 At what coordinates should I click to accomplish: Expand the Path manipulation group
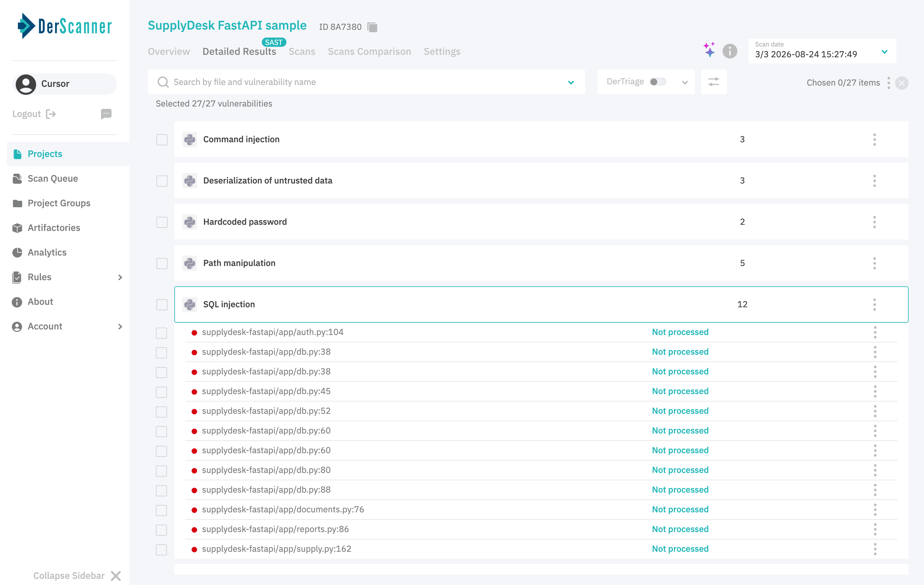(541, 263)
